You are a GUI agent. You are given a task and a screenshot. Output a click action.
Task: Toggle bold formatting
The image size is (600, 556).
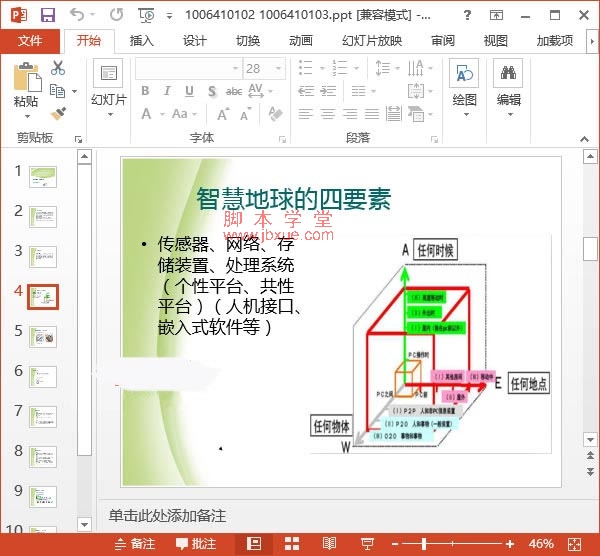(145, 91)
